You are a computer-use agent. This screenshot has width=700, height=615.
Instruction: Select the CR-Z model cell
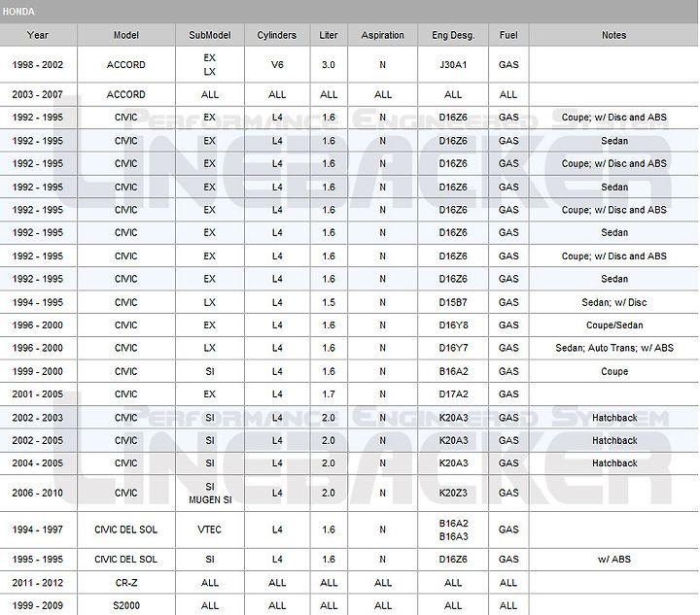point(126,583)
